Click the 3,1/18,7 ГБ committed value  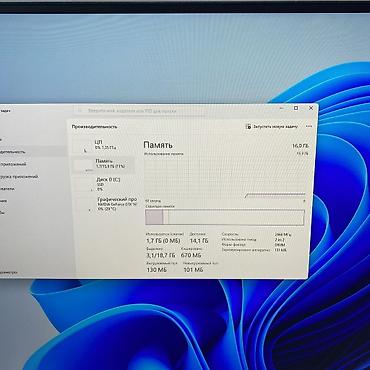coord(161,255)
